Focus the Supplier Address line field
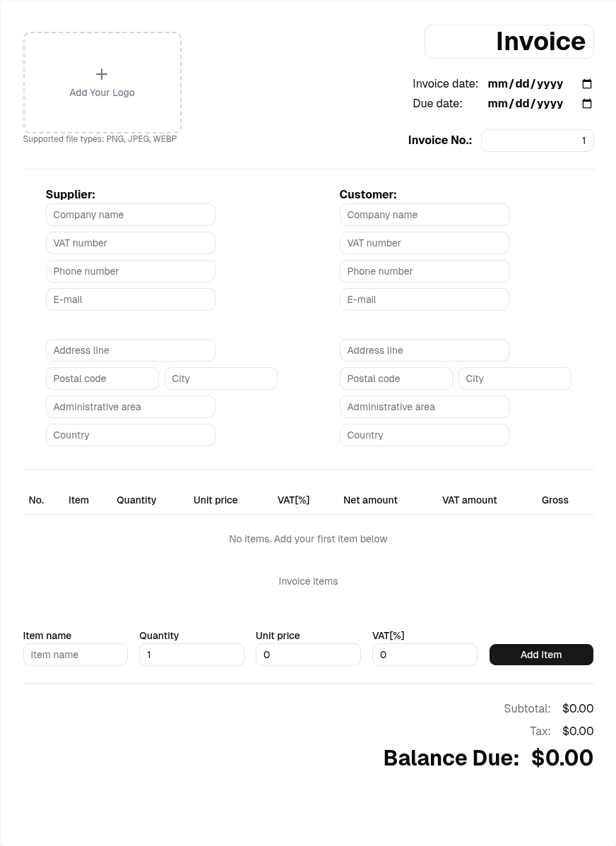Viewport: 616px width, 846px height. [131, 350]
